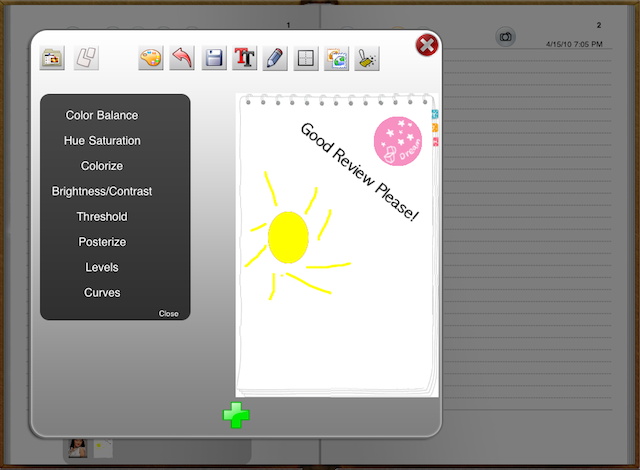Click the grid layout icon
Screen dimensions: 640x470
[305, 58]
